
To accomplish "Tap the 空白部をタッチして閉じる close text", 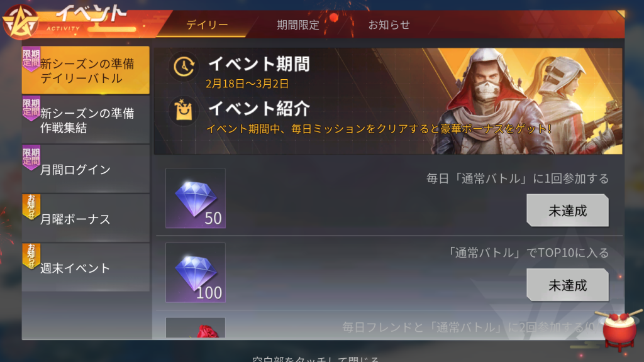I will coord(316,359).
